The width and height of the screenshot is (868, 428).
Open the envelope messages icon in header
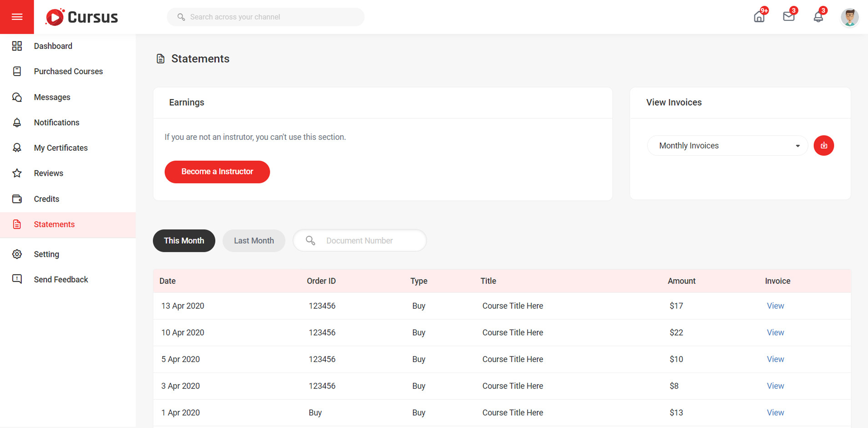coord(788,17)
